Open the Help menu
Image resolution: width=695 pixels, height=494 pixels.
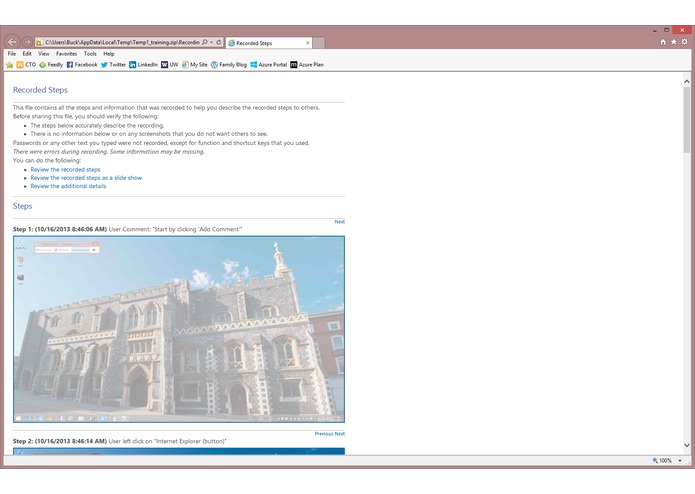[x=109, y=54]
